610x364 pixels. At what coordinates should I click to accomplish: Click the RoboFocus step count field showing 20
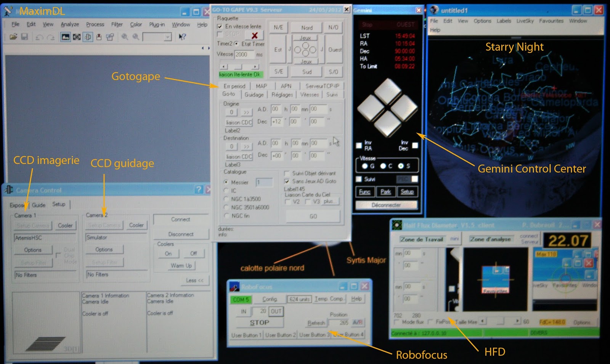point(260,311)
